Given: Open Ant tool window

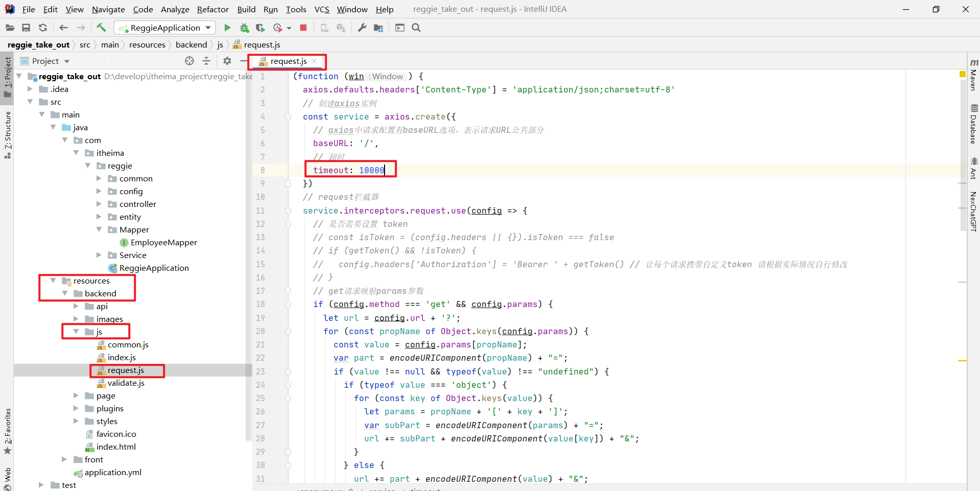Looking at the screenshot, I should pyautogui.click(x=973, y=169).
